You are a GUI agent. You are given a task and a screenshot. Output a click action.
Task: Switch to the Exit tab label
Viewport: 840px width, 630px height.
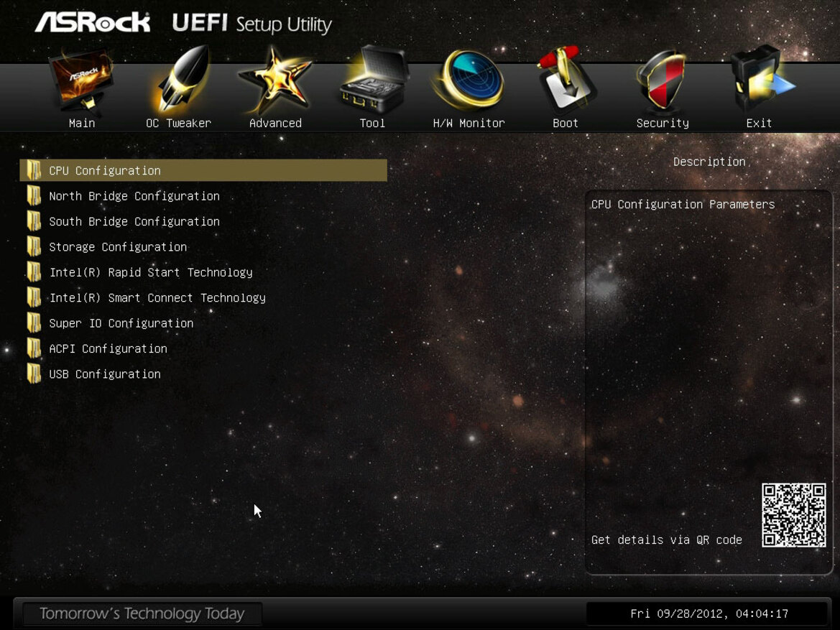point(759,124)
